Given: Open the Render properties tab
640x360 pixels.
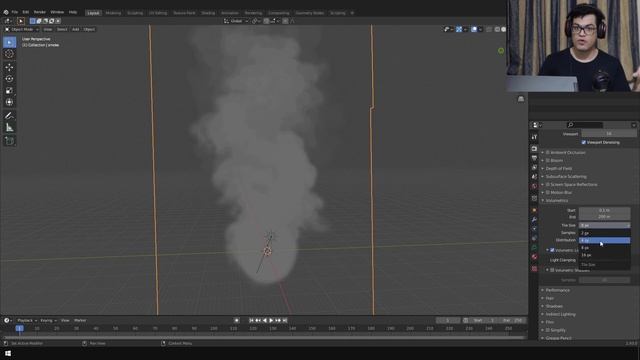Looking at the screenshot, I should coord(534,149).
